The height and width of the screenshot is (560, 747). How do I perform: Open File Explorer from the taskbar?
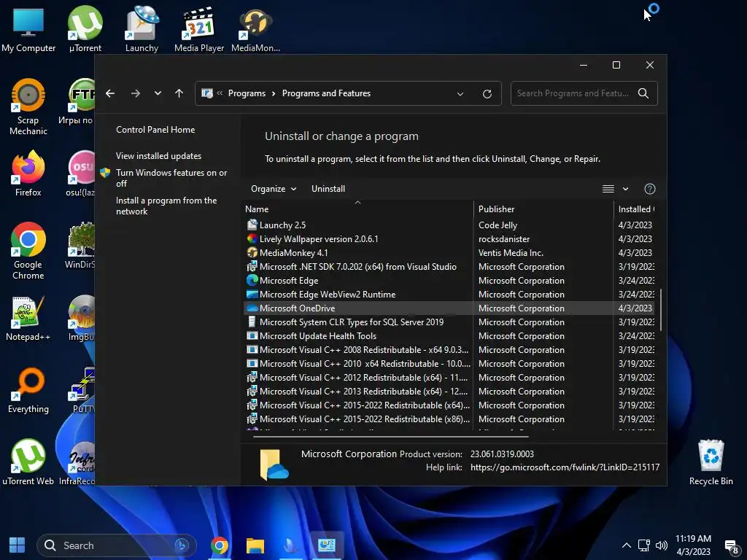click(255, 545)
